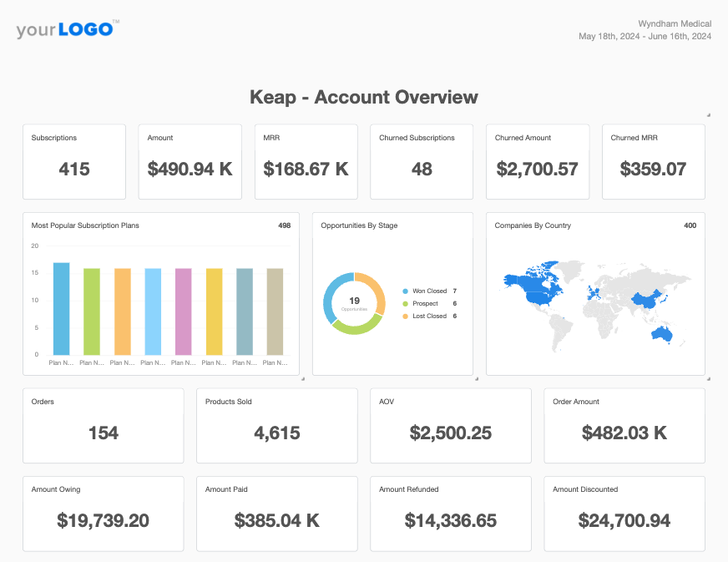The width and height of the screenshot is (728, 562).
Task: Click the Keap - Account Overview title
Action: 364,97
